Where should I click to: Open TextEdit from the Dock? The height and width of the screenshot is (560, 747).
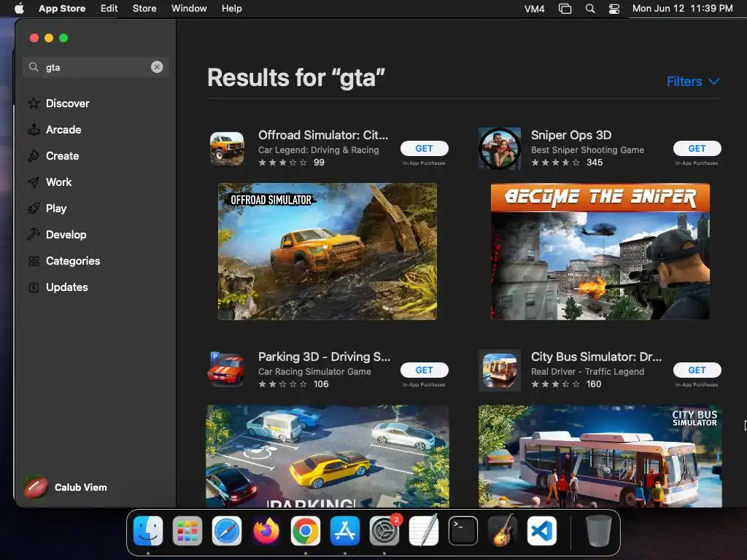424,531
